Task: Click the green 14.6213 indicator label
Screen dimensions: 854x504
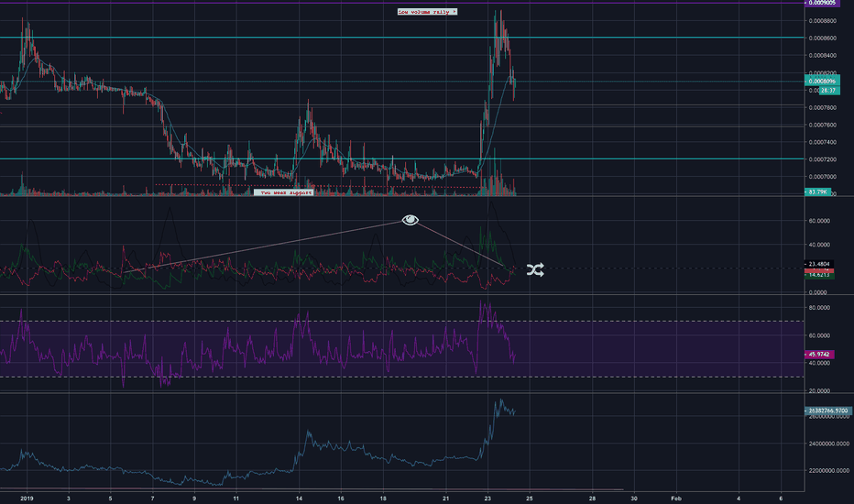Action: (x=819, y=275)
